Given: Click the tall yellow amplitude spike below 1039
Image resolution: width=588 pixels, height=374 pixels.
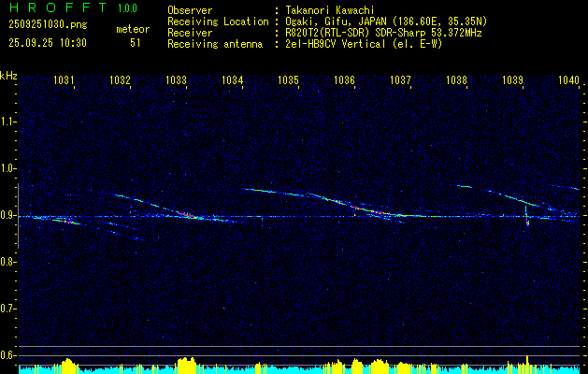Looking at the screenshot, I should [527, 364].
